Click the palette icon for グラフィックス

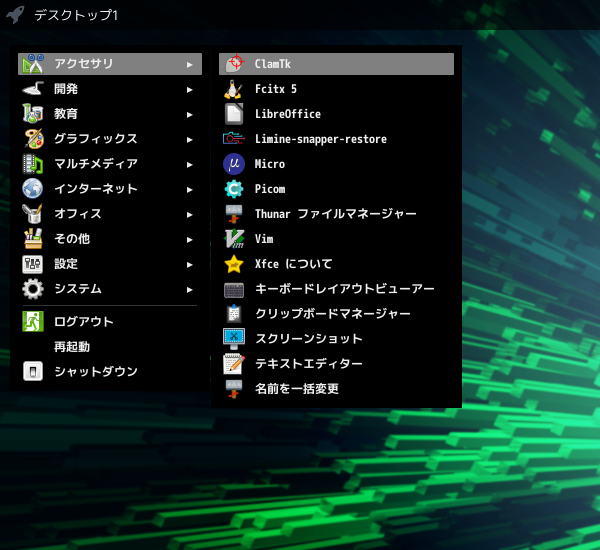click(x=34, y=139)
